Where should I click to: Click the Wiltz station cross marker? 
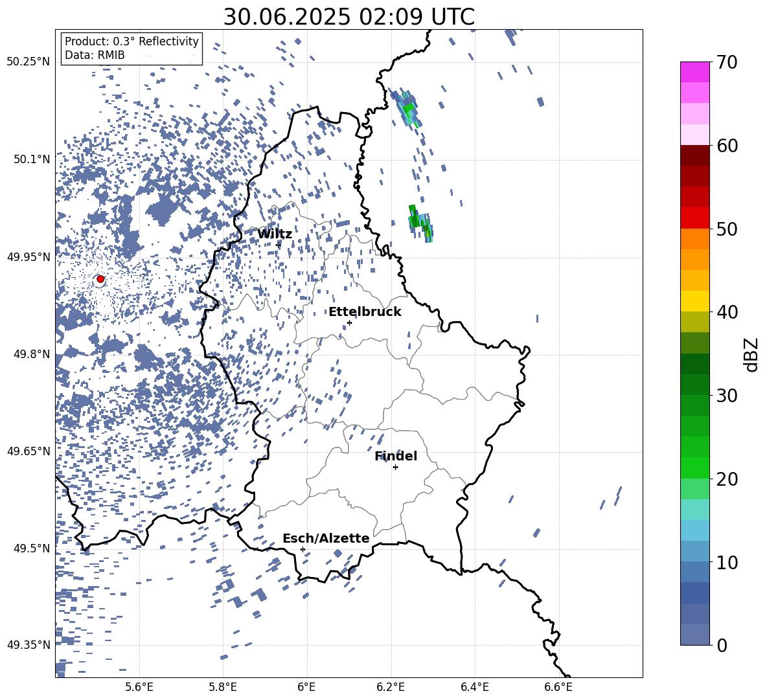coord(279,245)
